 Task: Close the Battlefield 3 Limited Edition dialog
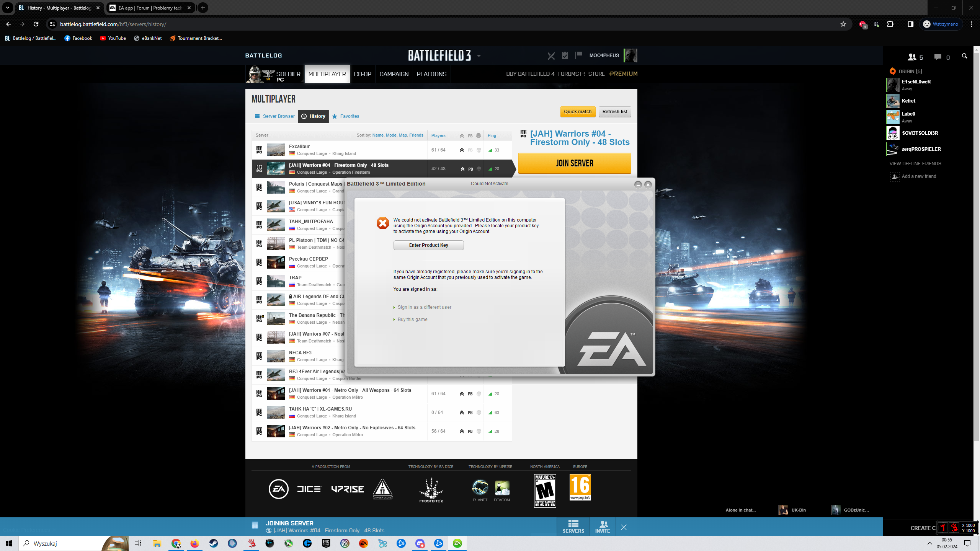point(648,184)
